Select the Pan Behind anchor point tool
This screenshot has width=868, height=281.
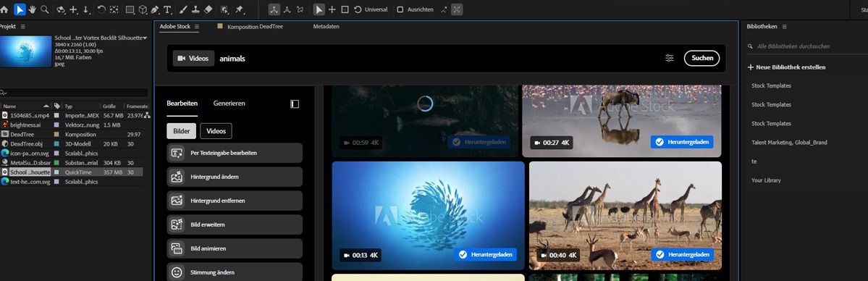[x=114, y=9]
